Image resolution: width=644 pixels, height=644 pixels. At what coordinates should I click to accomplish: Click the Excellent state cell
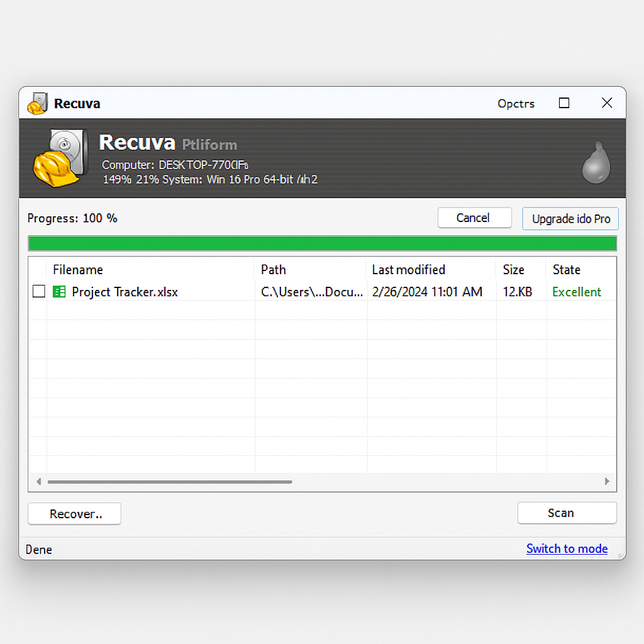coord(577,292)
